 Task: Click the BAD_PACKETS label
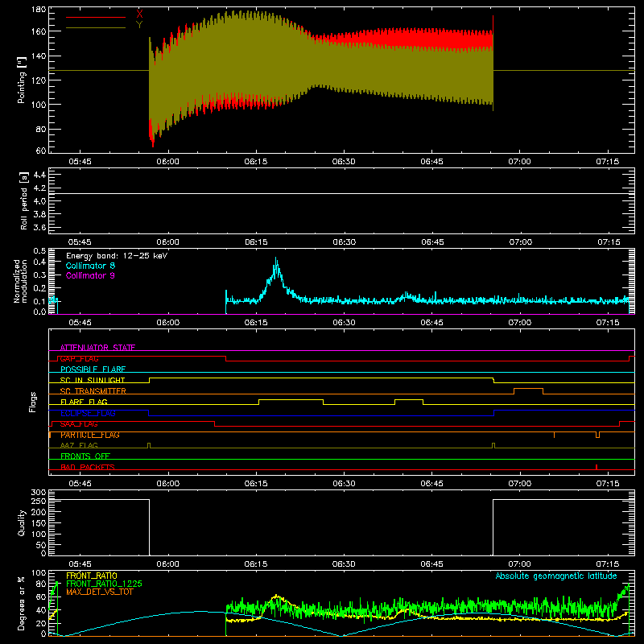tap(88, 467)
